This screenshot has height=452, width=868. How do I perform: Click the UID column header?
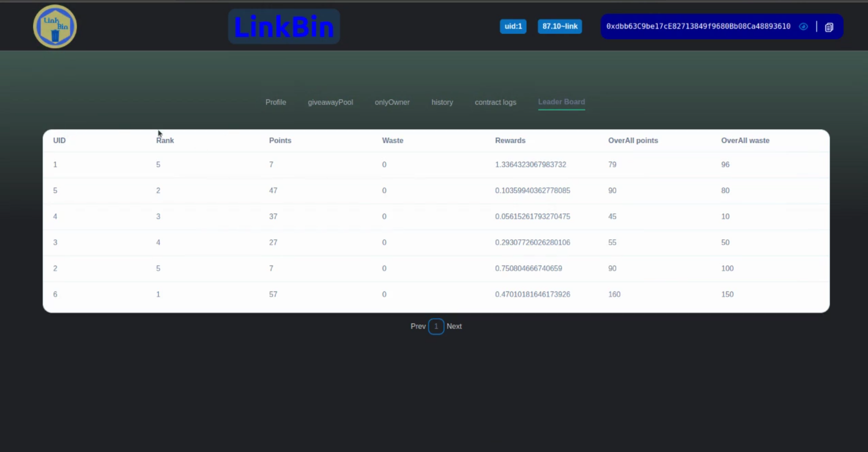pos(59,140)
